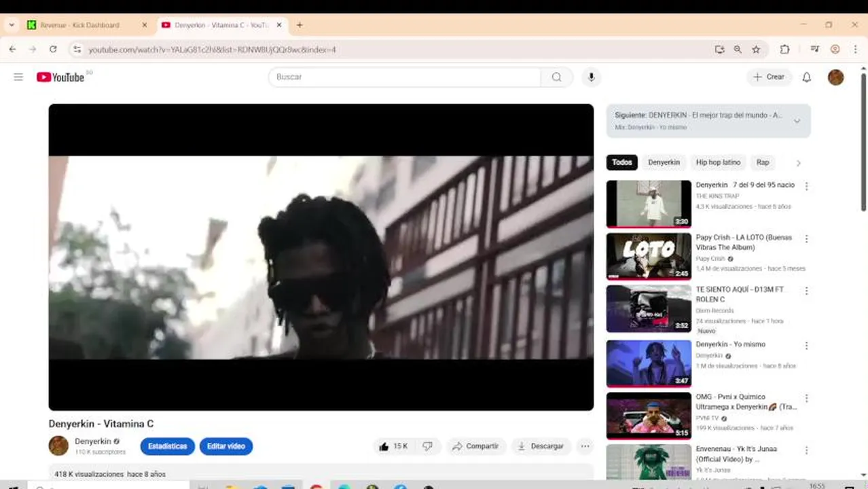Install or cast icon in address bar
The height and width of the screenshot is (489, 868).
tap(720, 49)
